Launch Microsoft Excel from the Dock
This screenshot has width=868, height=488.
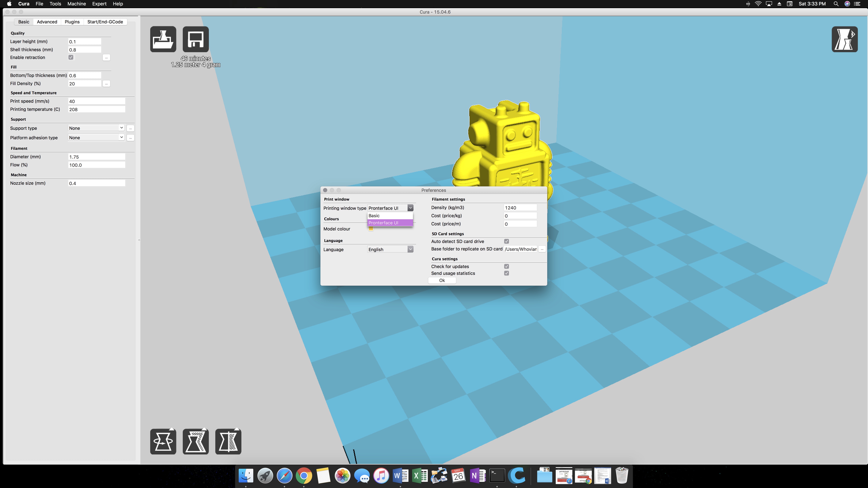[420, 475]
